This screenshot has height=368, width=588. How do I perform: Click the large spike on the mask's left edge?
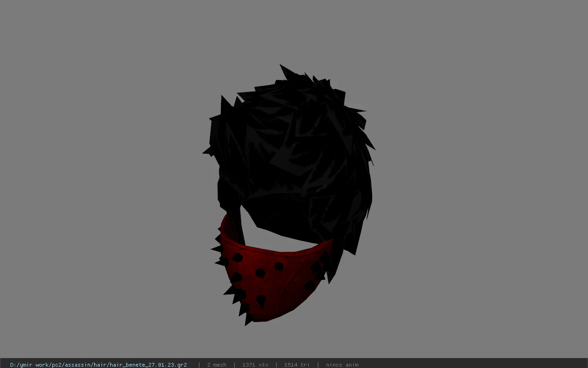pyautogui.click(x=216, y=249)
